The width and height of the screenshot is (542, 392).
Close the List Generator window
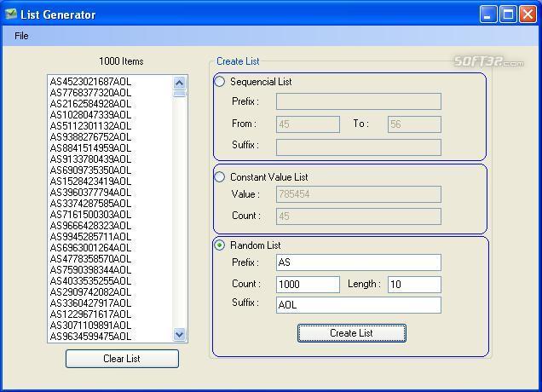528,14
